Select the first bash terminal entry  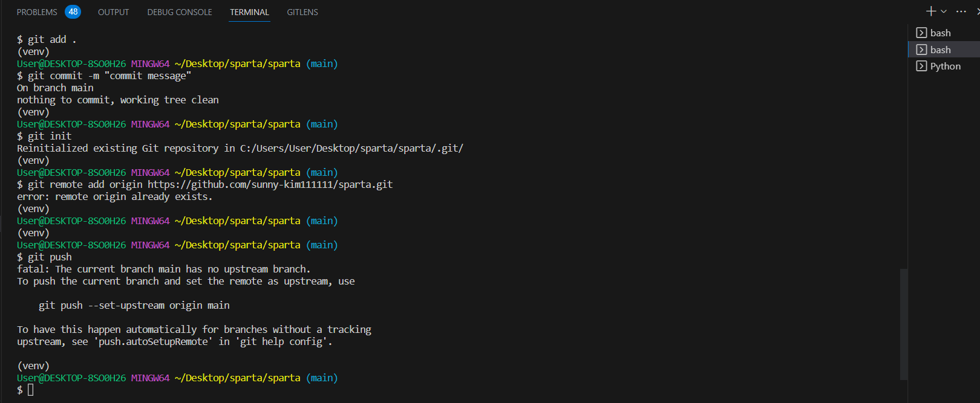(x=944, y=33)
